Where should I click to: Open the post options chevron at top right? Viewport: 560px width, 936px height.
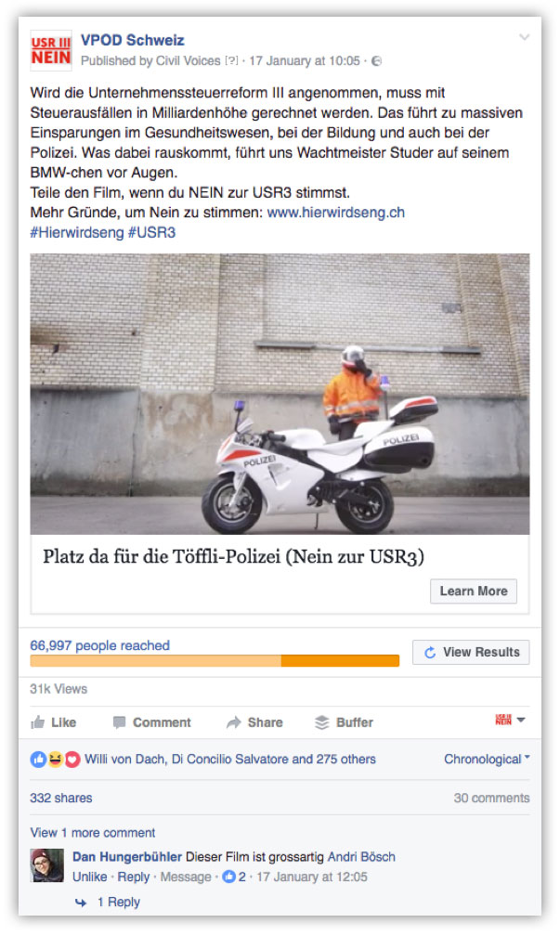click(x=524, y=37)
